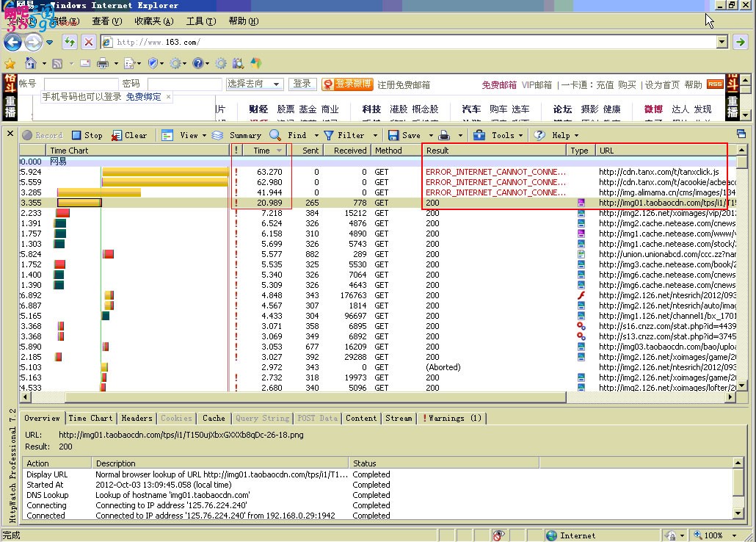Click the Safety shield icon

click(153, 63)
